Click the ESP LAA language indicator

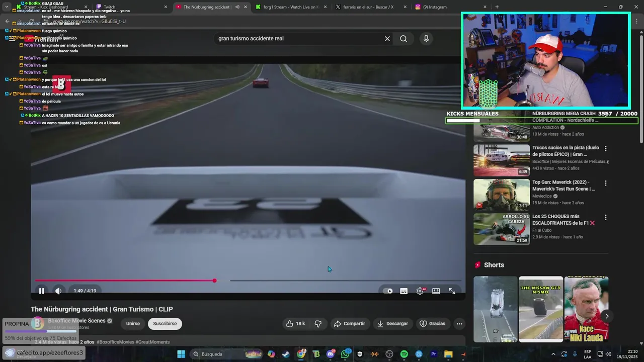(588, 354)
